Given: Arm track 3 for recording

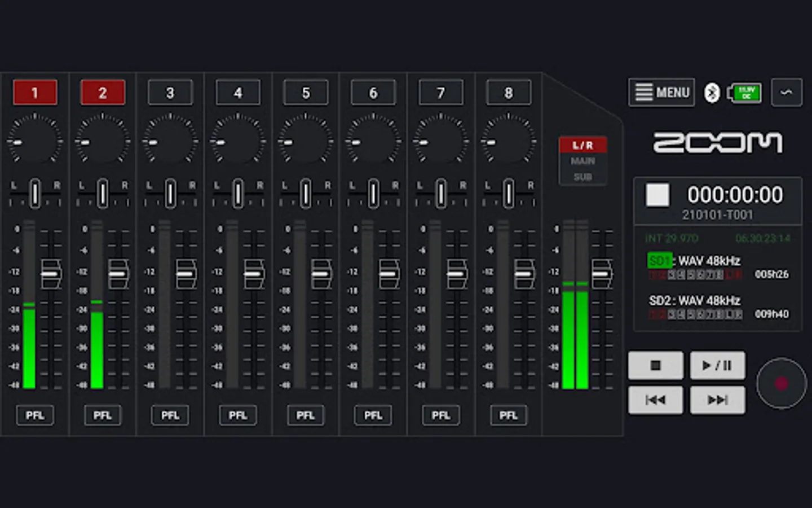Looking at the screenshot, I should (170, 93).
